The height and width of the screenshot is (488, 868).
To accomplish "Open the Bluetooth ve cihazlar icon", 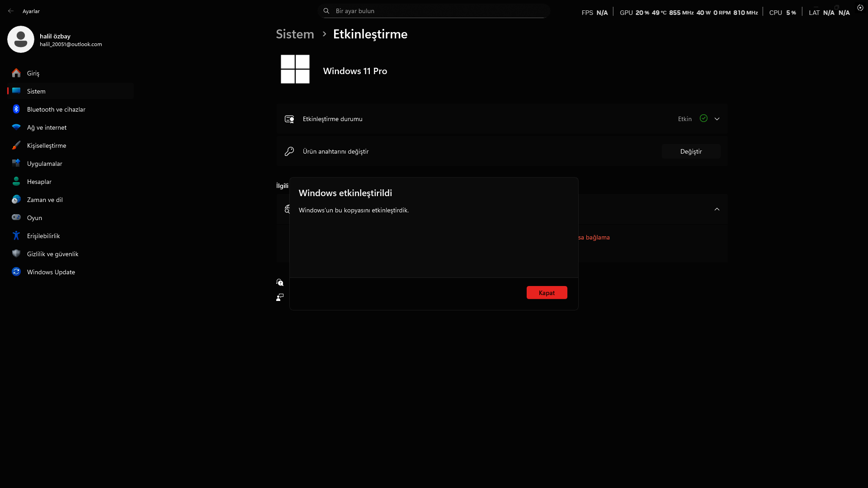I will [16, 109].
